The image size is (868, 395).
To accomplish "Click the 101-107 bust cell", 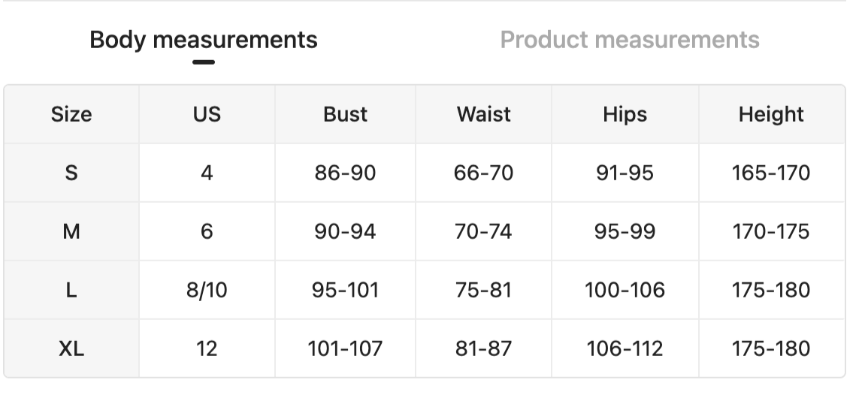I will point(345,348).
